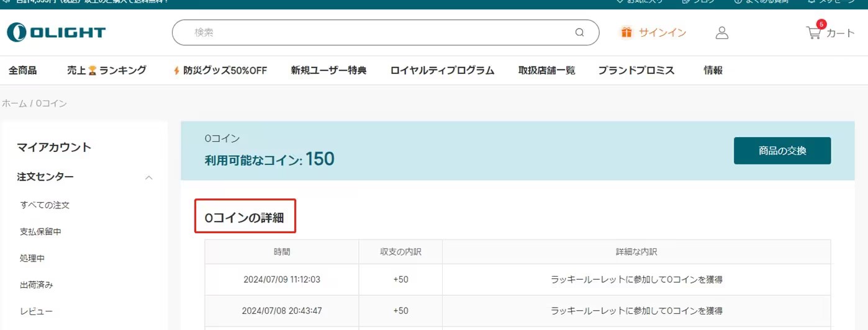
Task: Open ロイヤルティプログラム in the navigation bar
Action: point(442,70)
